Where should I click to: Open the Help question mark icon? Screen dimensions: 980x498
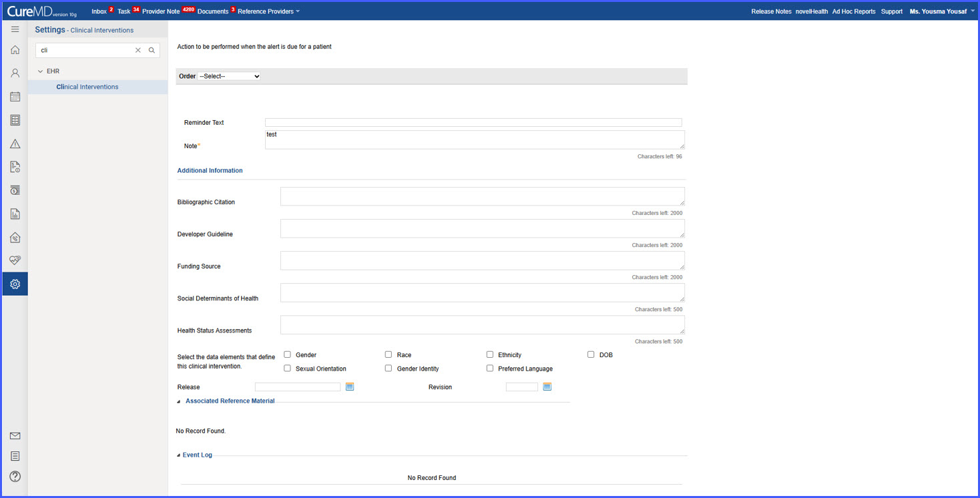click(x=15, y=476)
